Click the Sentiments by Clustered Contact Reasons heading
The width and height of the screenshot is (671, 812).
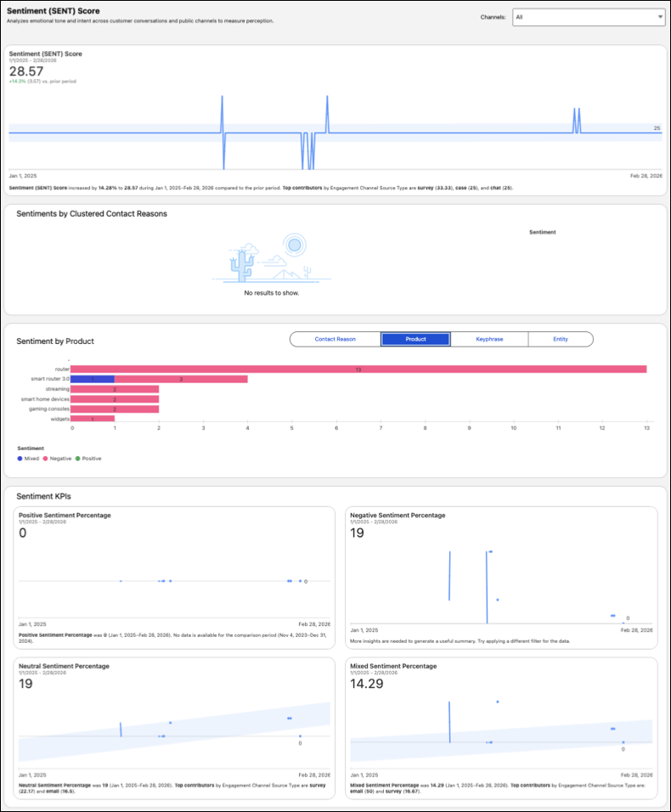coord(92,214)
